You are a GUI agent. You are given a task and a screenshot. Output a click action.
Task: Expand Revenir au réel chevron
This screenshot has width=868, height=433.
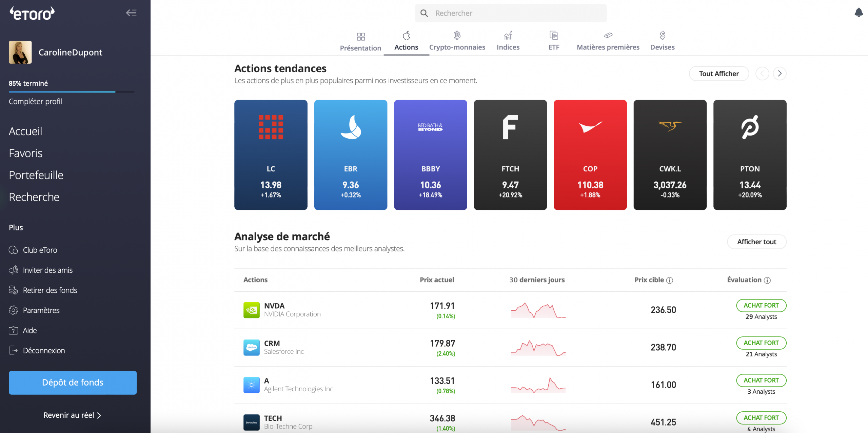click(99, 415)
